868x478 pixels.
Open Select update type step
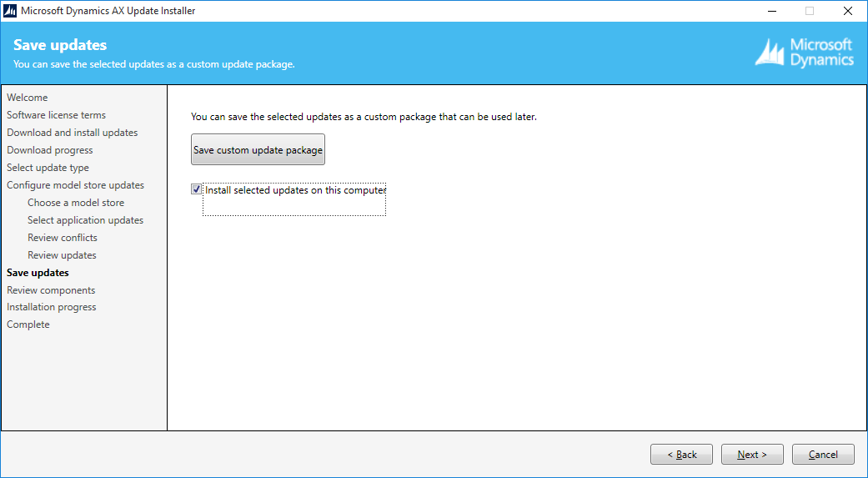click(48, 168)
